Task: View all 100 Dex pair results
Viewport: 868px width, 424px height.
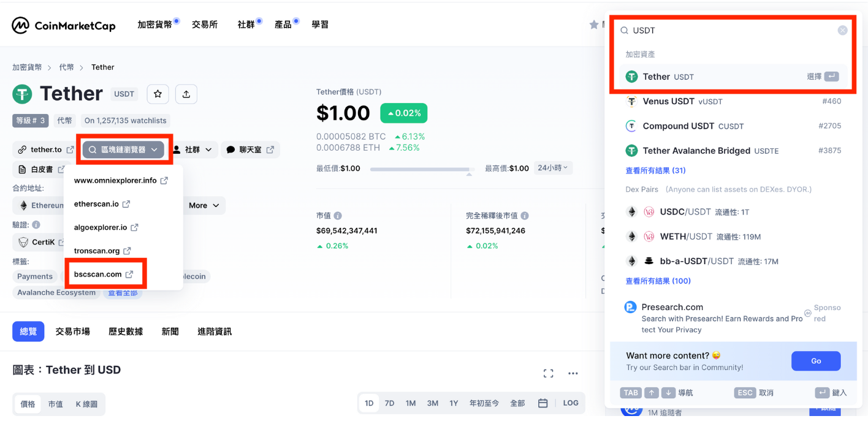Action: tap(658, 281)
